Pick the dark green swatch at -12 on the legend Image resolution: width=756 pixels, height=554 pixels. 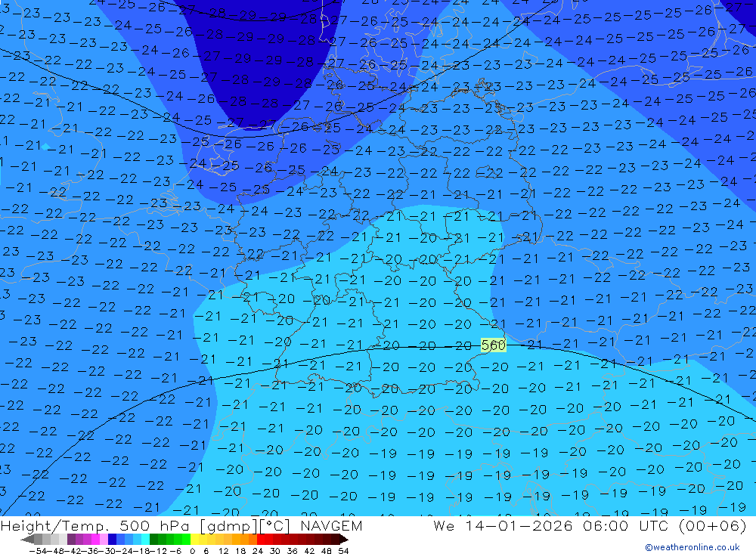[x=153, y=540]
